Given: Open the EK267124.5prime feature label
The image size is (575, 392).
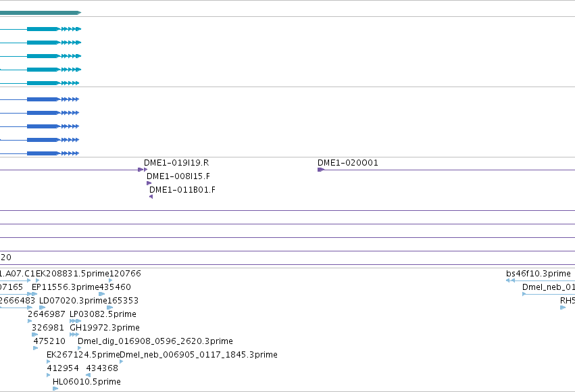Looking at the screenshot, I should tap(83, 355).
